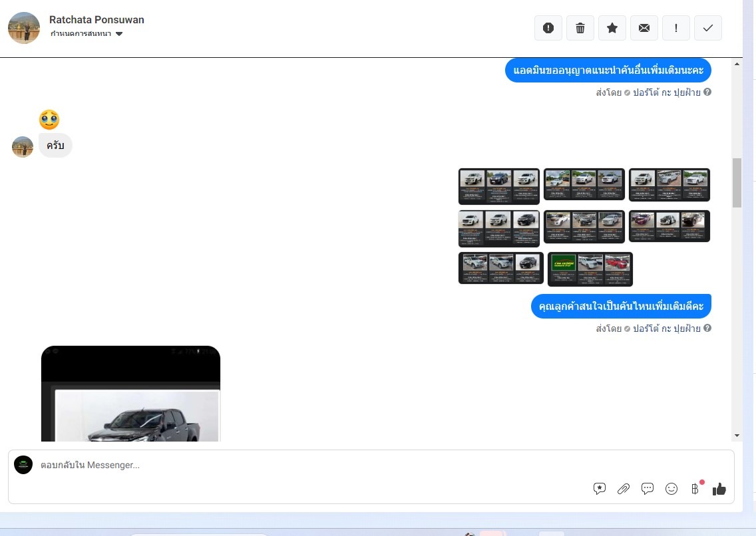This screenshot has height=536, width=756.
Task: Open the green logo car listing thumbnail
Action: pos(590,269)
